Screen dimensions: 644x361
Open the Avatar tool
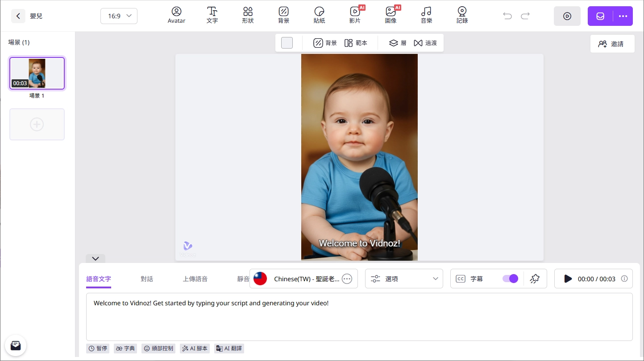[x=176, y=15]
